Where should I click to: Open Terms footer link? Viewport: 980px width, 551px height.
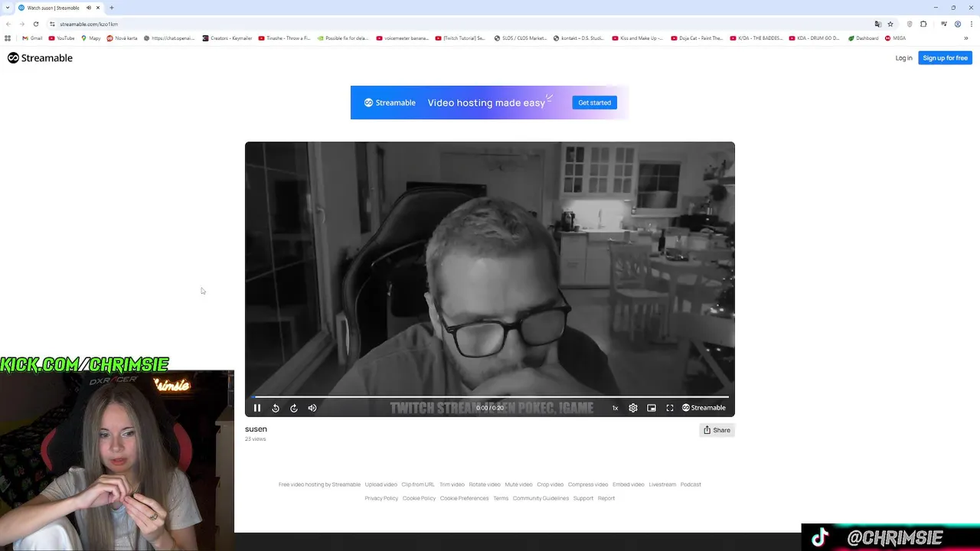(x=501, y=498)
